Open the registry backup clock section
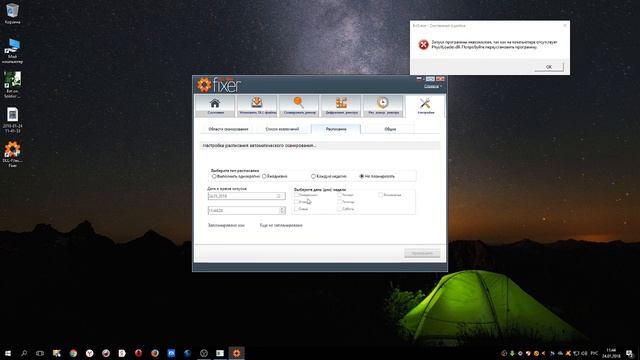640x360 pixels. click(x=383, y=106)
